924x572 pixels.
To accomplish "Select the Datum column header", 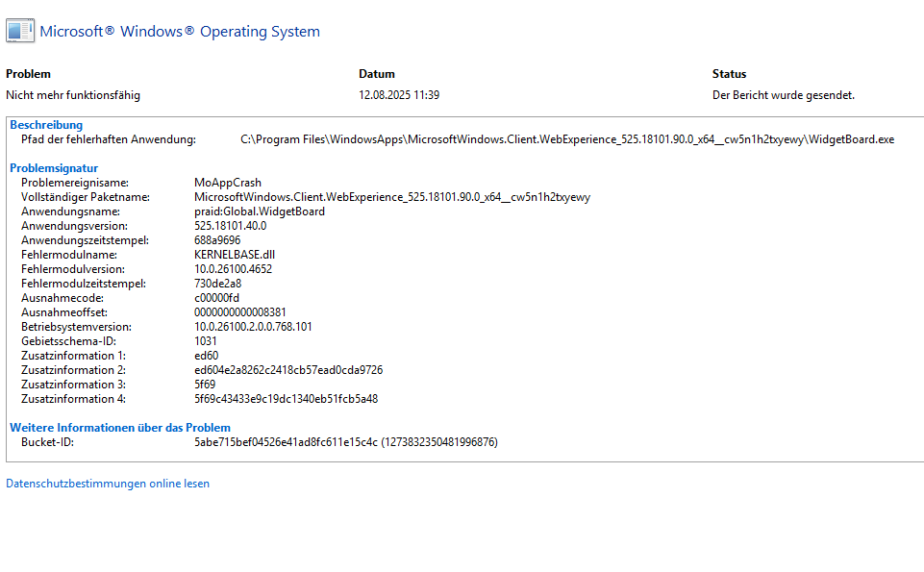I will pos(377,74).
